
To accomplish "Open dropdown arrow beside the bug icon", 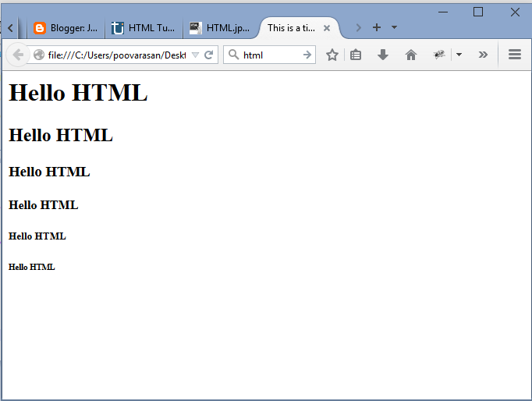I will point(459,55).
